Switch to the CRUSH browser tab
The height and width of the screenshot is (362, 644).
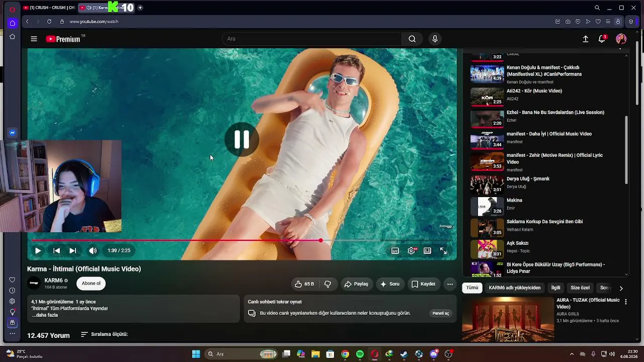(48, 8)
